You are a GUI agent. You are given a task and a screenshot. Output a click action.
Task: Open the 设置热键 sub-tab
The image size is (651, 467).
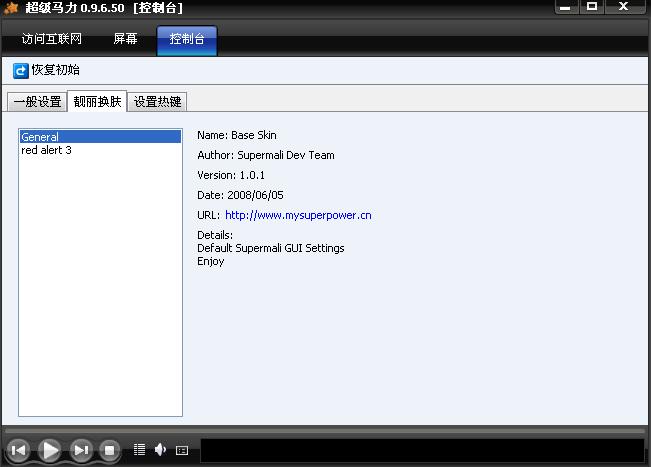[x=157, y=102]
